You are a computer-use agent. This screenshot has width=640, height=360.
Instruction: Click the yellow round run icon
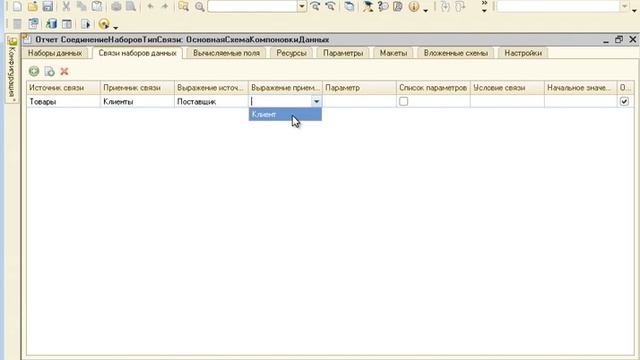[104, 24]
